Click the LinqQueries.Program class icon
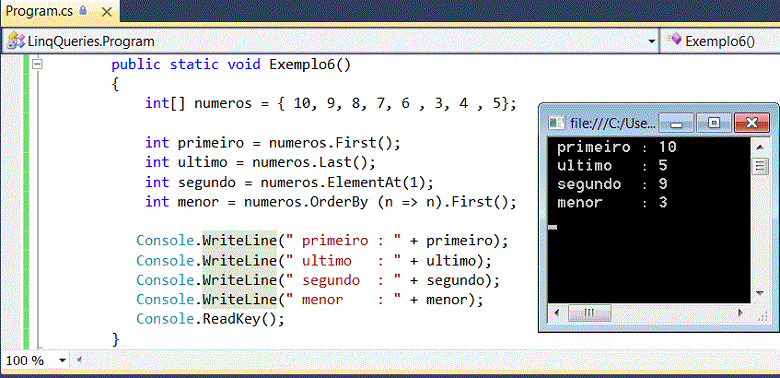The width and height of the screenshot is (780, 378). click(16, 41)
